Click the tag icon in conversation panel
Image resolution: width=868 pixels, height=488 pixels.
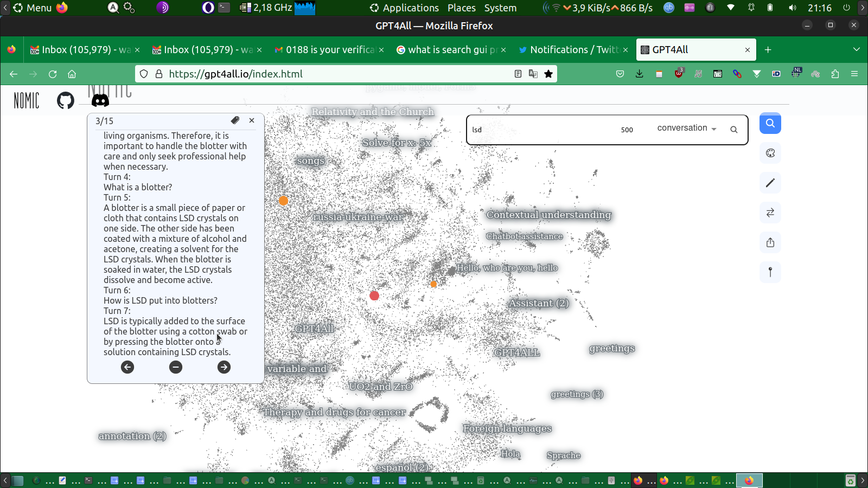coord(235,120)
